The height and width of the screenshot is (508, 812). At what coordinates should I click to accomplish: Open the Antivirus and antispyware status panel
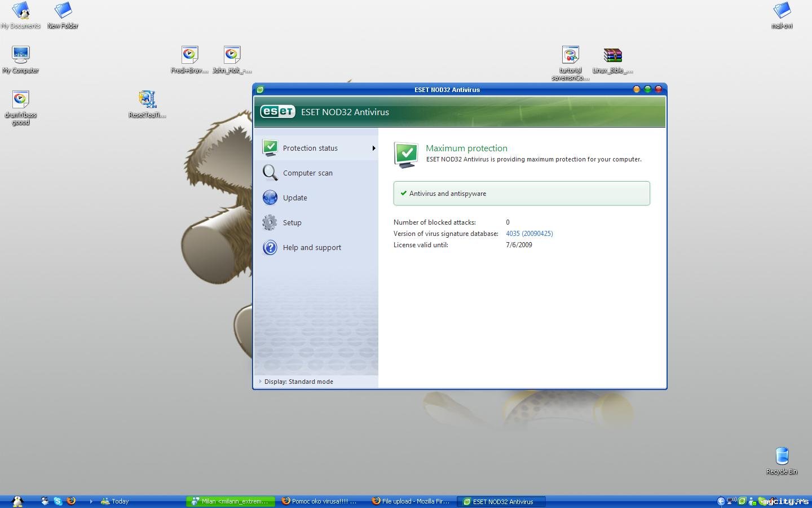click(521, 193)
